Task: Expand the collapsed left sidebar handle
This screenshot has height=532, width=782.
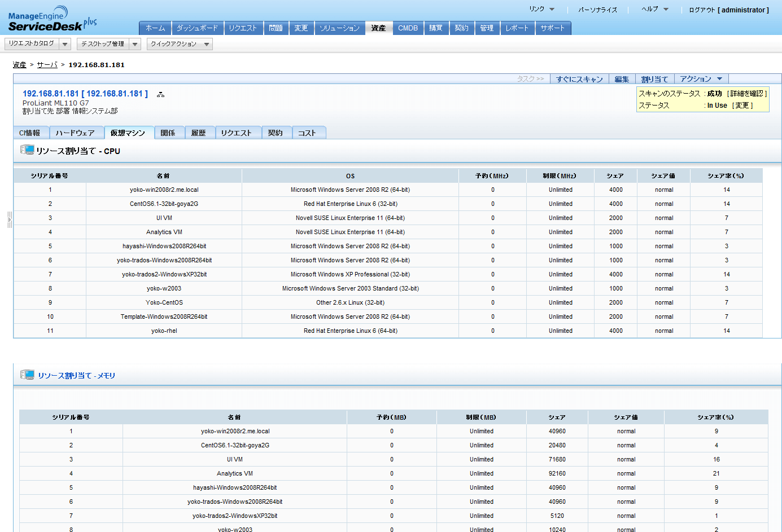Action: (10, 219)
